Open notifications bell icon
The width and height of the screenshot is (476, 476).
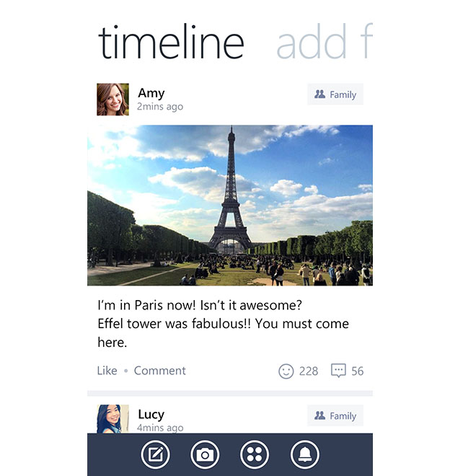click(x=305, y=454)
